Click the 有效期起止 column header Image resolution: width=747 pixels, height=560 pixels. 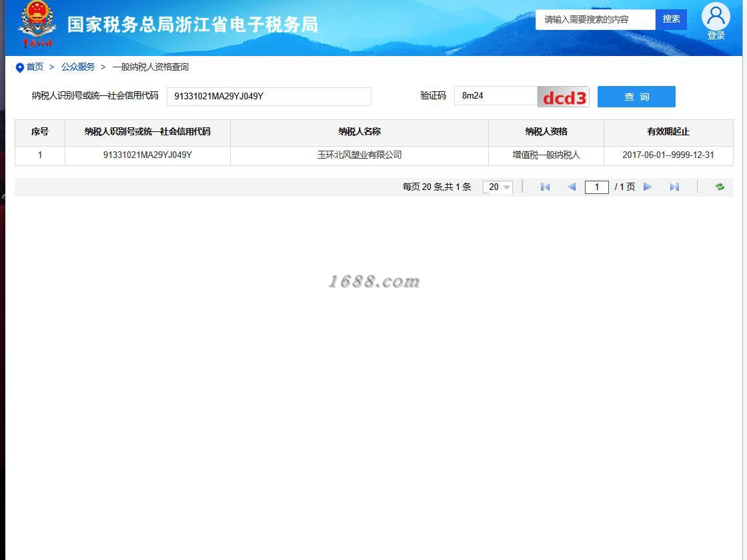pyautogui.click(x=668, y=132)
